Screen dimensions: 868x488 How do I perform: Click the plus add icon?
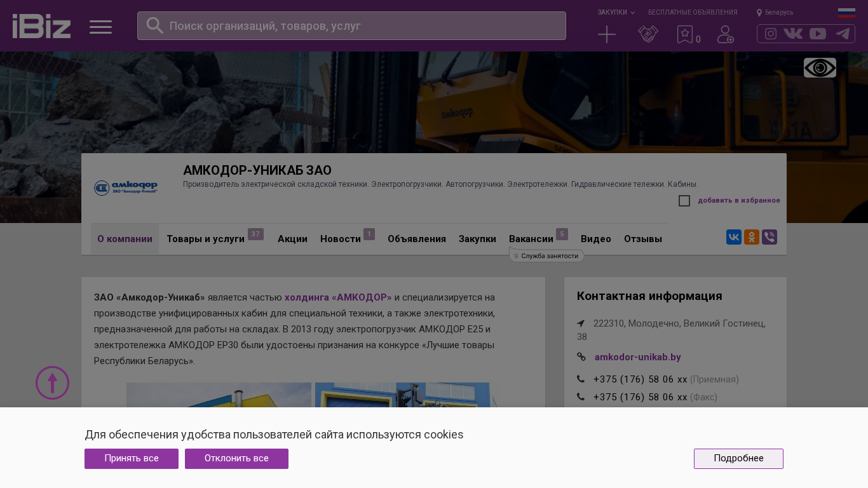click(607, 34)
